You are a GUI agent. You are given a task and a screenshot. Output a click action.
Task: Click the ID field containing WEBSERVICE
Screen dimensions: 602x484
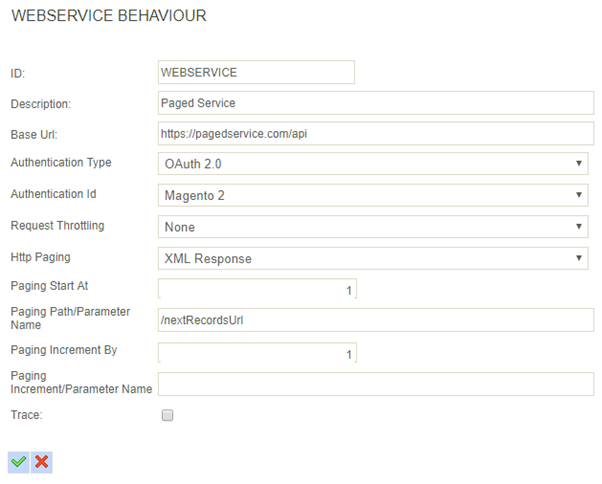(x=256, y=72)
